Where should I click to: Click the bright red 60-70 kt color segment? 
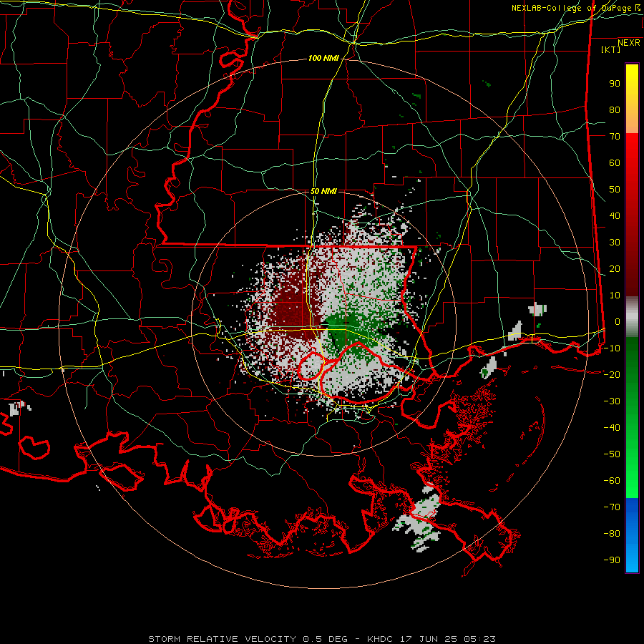[x=632, y=150]
